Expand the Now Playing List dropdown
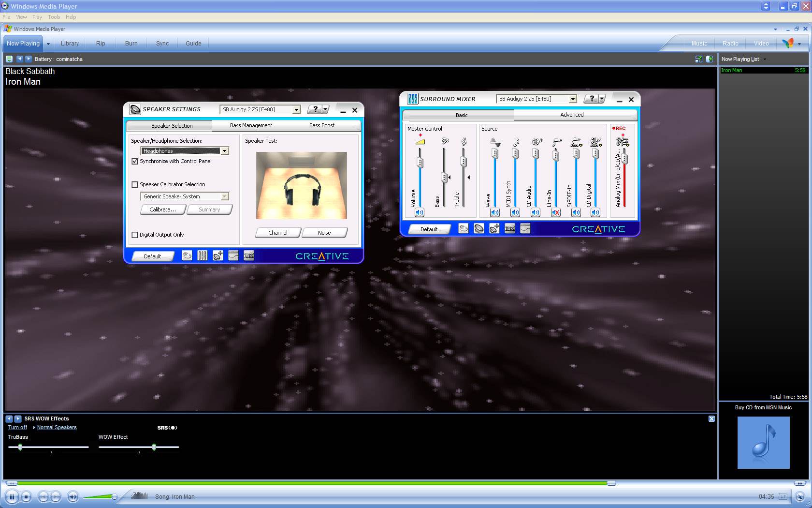812x508 pixels. [x=765, y=59]
